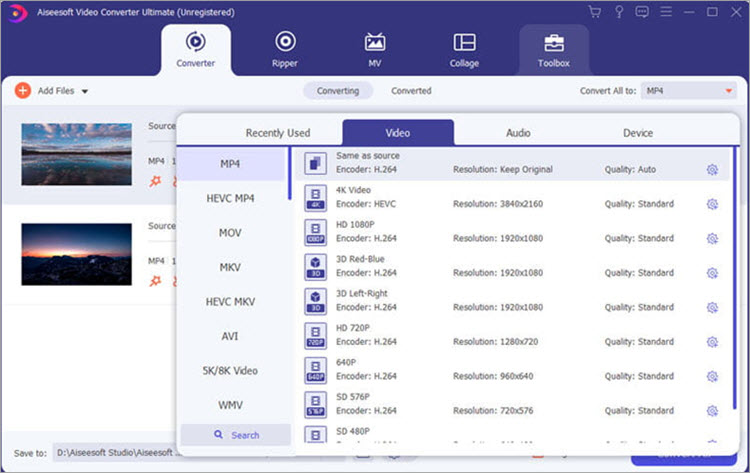Image resolution: width=750 pixels, height=473 pixels.
Task: Open the Converter tab
Action: point(196,50)
